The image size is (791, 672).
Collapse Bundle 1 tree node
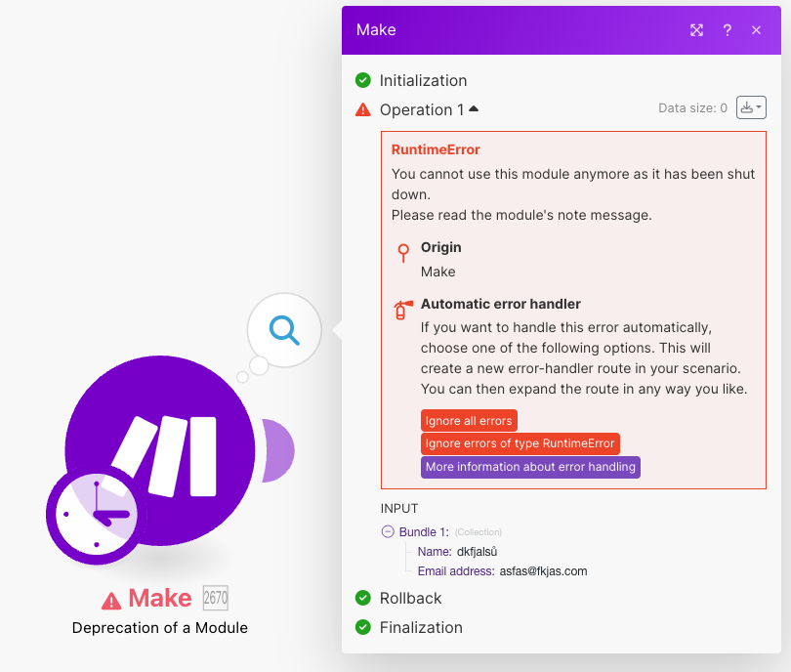pyautogui.click(x=388, y=531)
